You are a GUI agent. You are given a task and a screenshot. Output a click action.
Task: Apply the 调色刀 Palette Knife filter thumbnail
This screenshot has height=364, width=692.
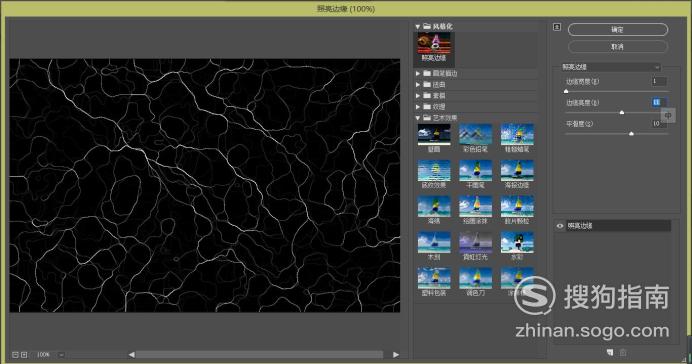pos(475,278)
